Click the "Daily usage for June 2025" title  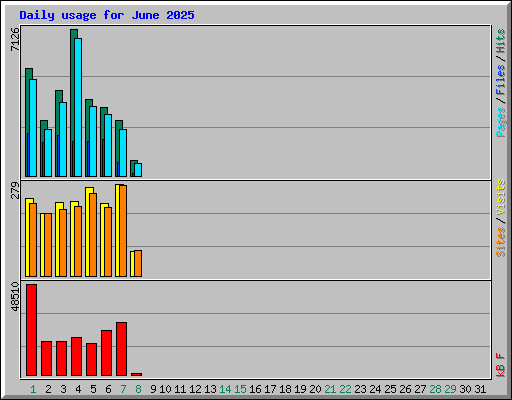point(107,15)
